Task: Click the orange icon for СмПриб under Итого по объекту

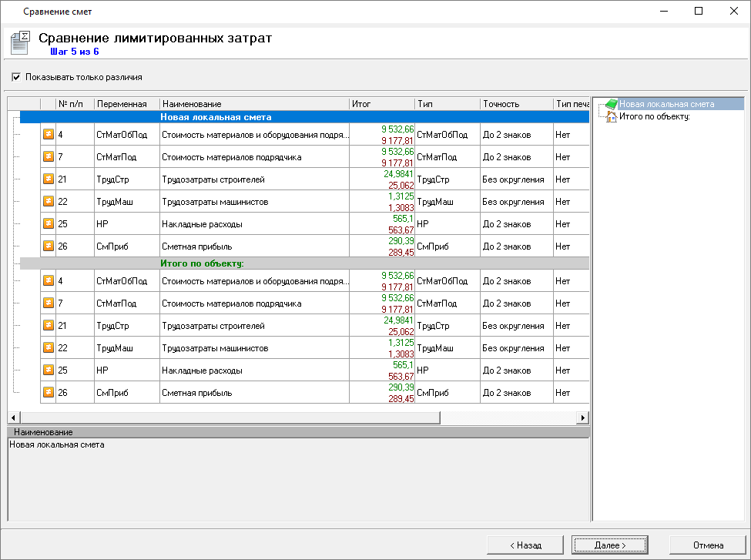Action: point(48,392)
